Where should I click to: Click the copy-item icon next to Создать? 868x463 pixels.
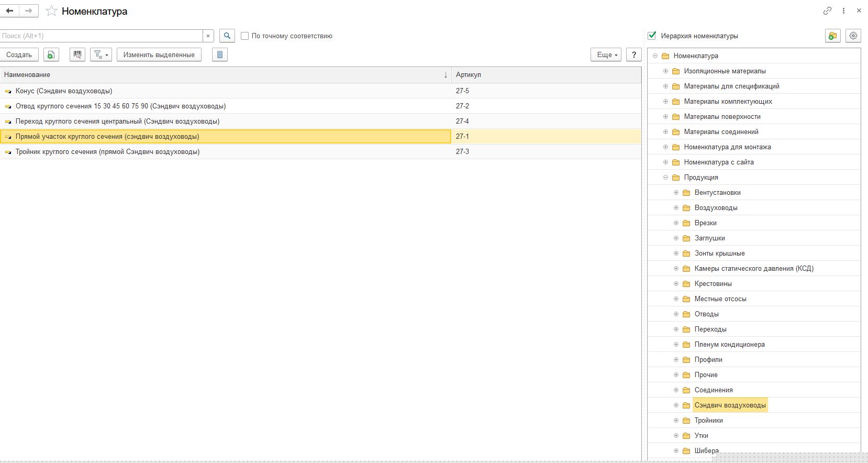pos(51,54)
